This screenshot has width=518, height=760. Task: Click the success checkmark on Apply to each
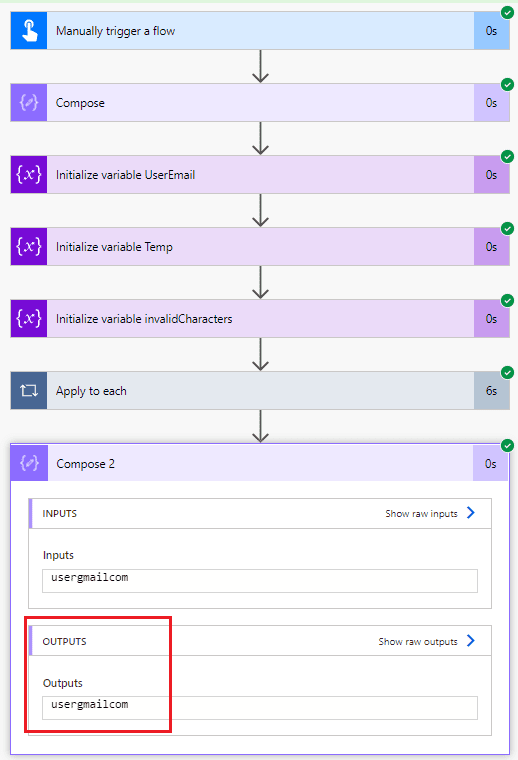(x=507, y=373)
